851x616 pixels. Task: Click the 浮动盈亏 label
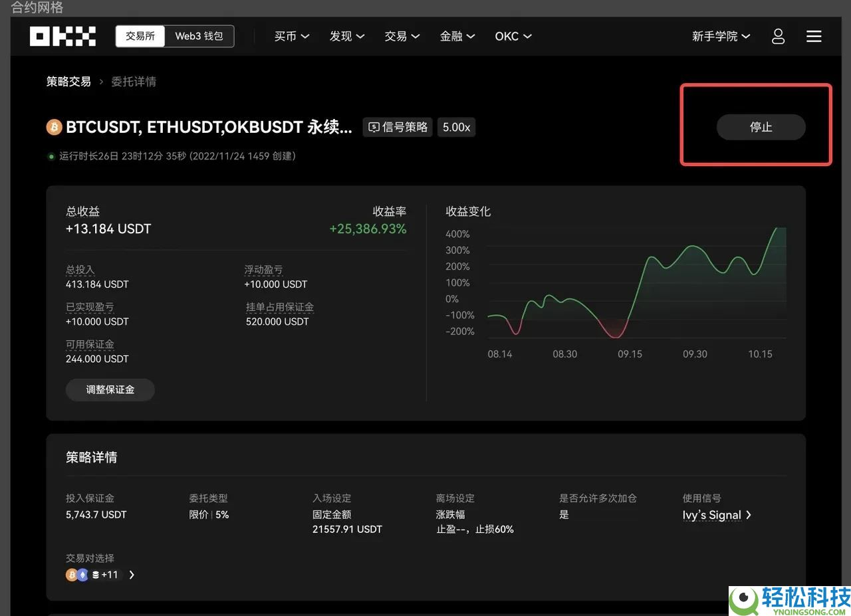(263, 270)
